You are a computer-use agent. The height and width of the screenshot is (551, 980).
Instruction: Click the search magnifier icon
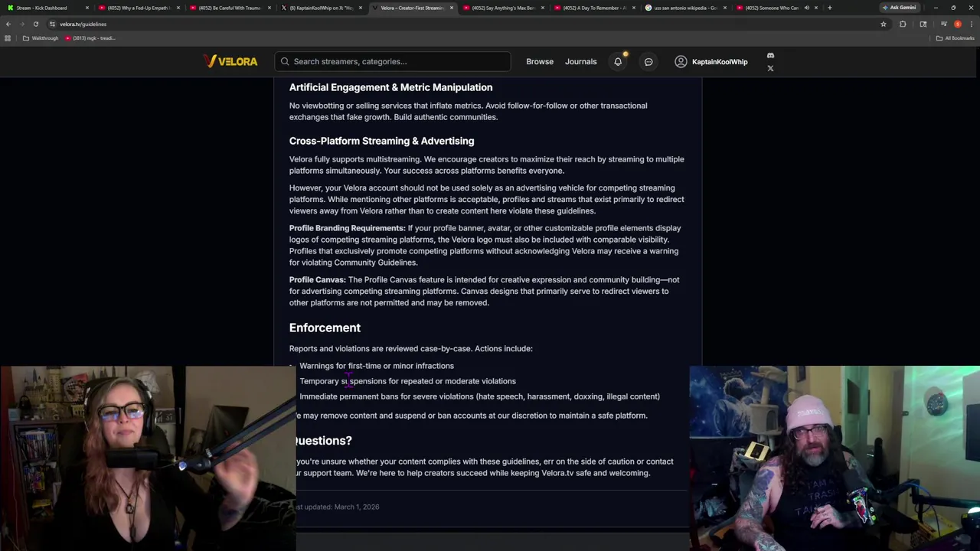285,61
